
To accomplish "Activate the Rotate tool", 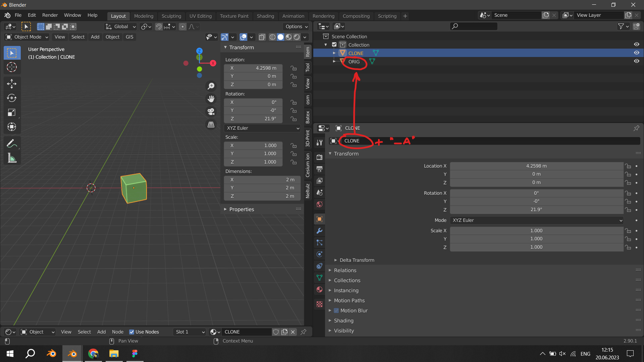I will (12, 98).
